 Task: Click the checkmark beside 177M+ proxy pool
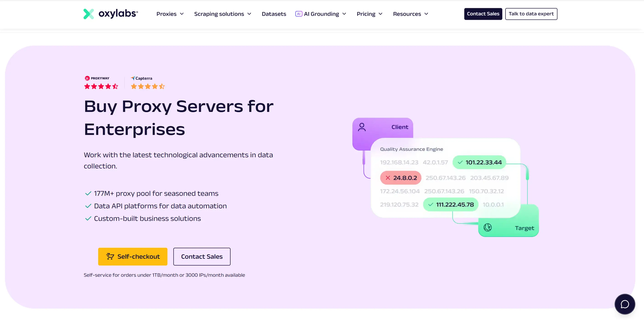88,194
